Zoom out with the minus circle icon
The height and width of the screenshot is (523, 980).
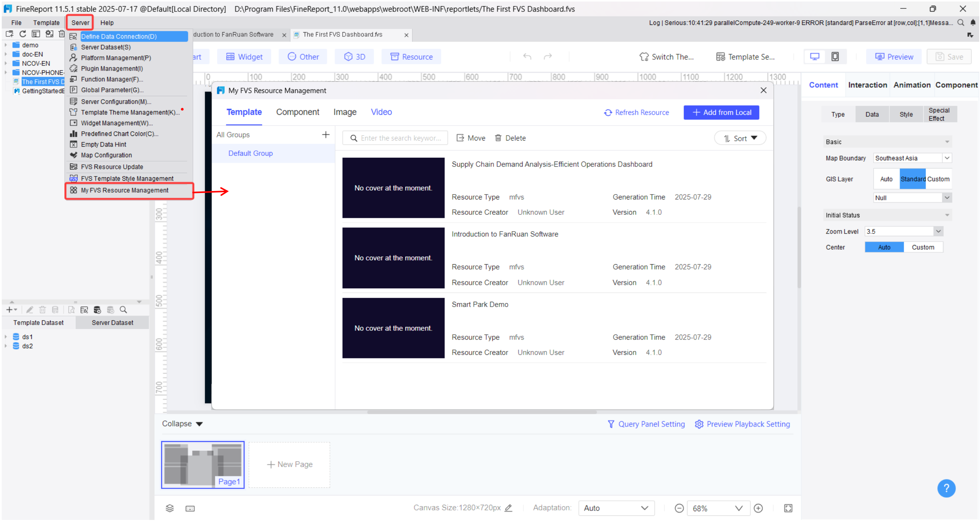coord(679,508)
